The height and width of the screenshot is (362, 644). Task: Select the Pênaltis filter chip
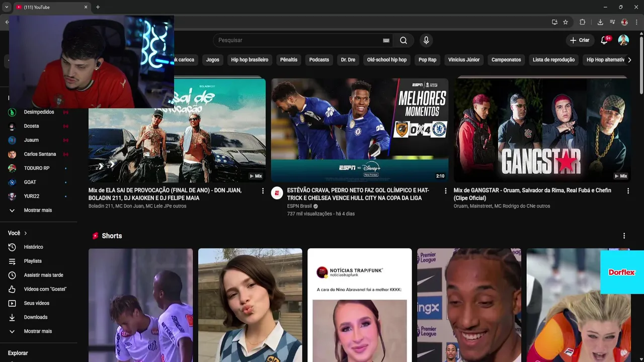289,60
